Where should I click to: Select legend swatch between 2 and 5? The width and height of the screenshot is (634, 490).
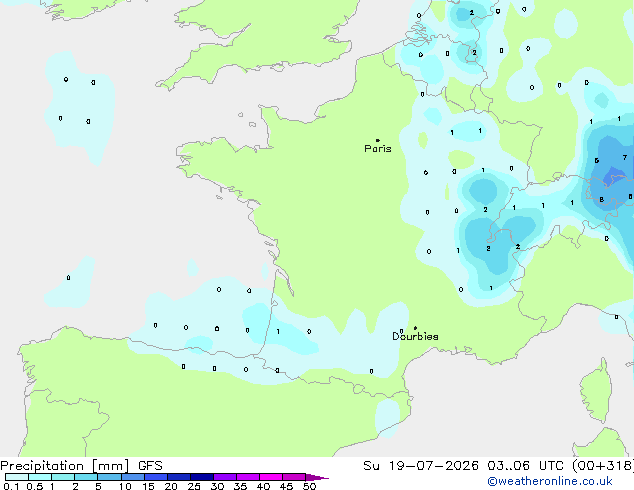point(86,477)
